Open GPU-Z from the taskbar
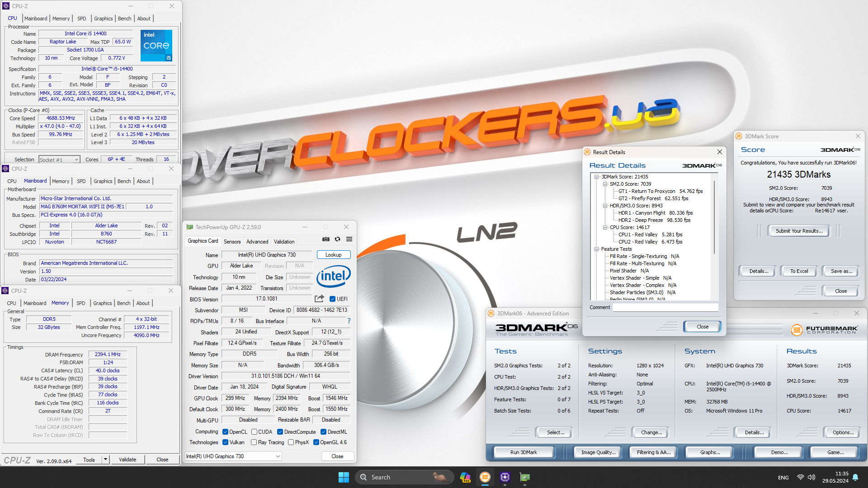Viewport: 868px width, 488px height. (525, 477)
